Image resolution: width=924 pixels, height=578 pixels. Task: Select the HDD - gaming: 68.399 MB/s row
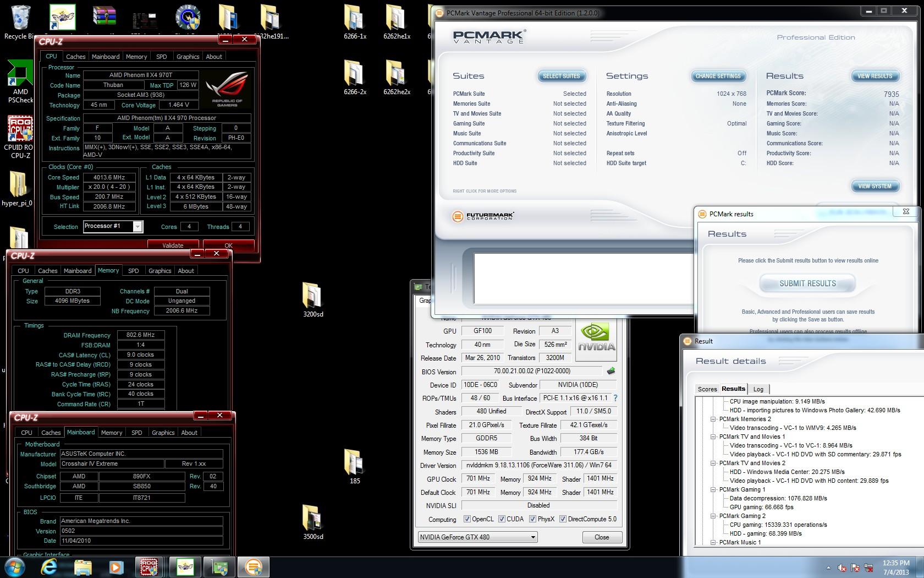[766, 533]
